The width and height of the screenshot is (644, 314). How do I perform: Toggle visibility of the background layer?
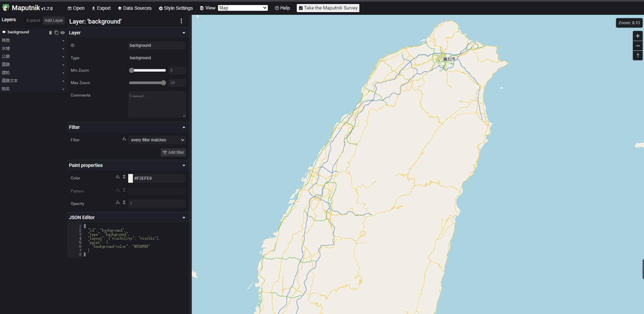62,32
